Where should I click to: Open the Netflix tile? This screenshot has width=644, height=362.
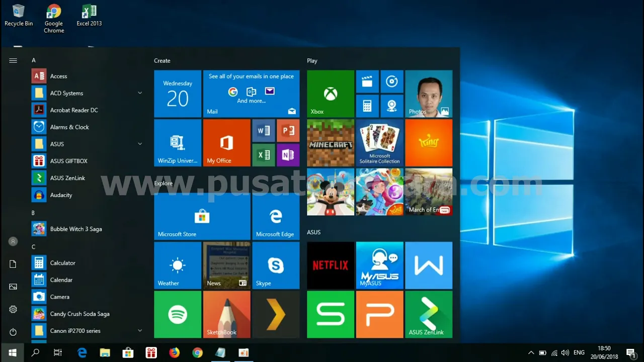tap(331, 265)
